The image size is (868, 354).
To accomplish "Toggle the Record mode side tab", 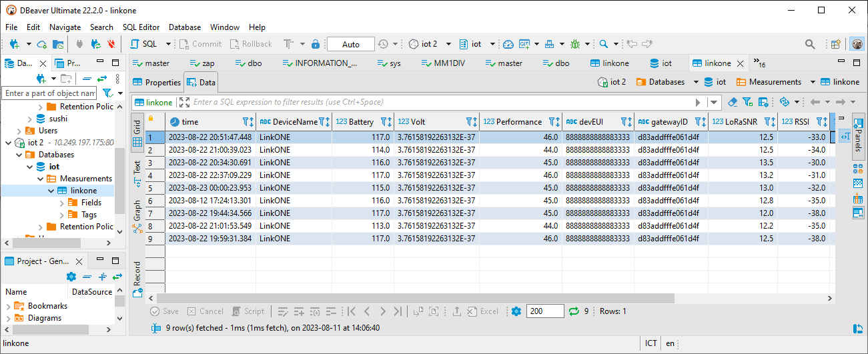I will tap(137, 279).
